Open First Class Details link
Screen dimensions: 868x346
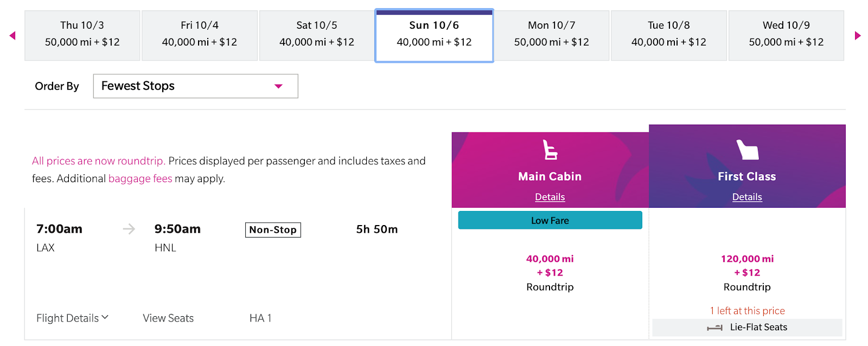point(747,197)
